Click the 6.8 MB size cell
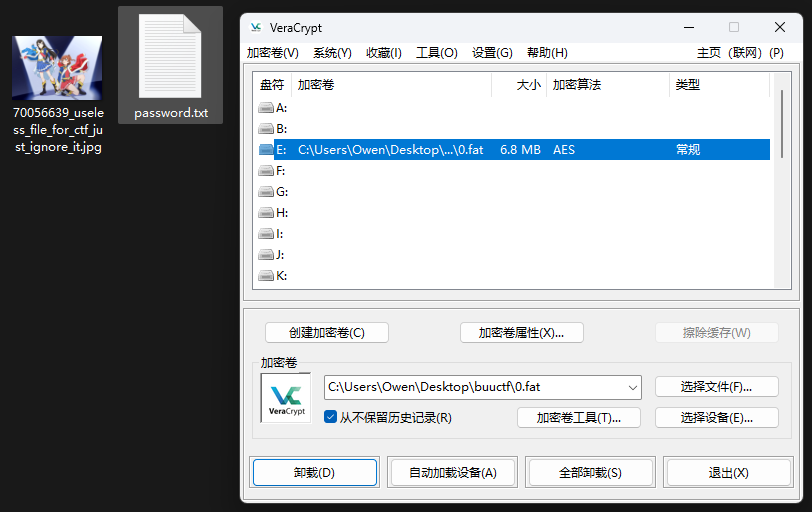812x512 pixels. [x=520, y=150]
